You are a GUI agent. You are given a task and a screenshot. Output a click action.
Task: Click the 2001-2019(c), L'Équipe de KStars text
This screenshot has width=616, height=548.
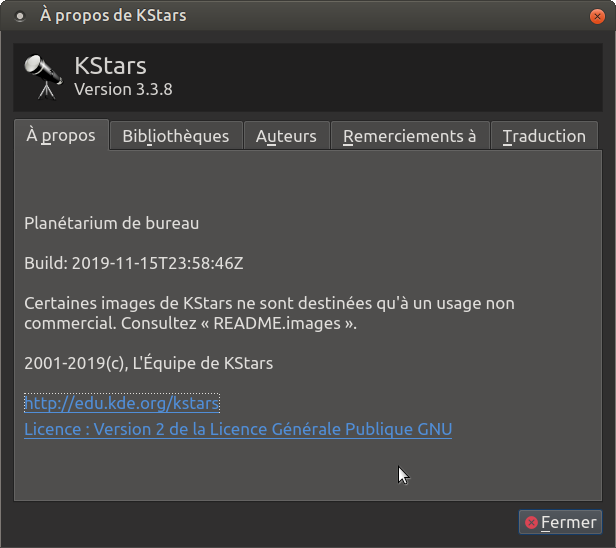[x=148, y=363]
